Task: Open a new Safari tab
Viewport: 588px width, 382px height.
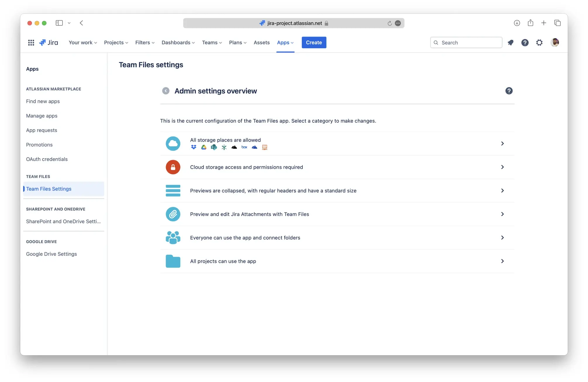Action: (544, 23)
